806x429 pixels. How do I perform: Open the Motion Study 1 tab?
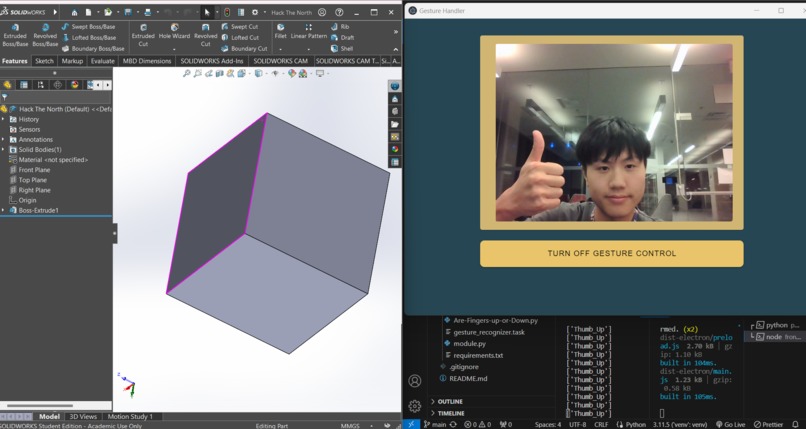pyautogui.click(x=130, y=417)
